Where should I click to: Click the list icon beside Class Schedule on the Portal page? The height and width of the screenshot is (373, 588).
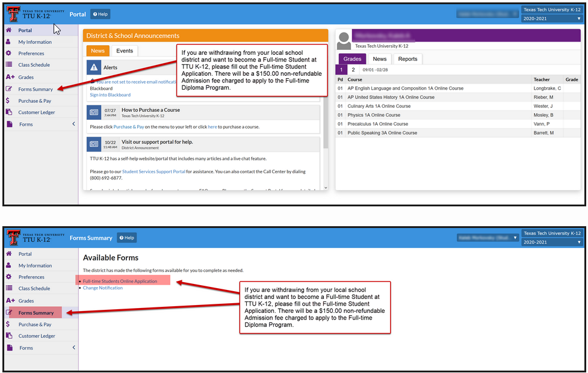[x=8, y=64]
